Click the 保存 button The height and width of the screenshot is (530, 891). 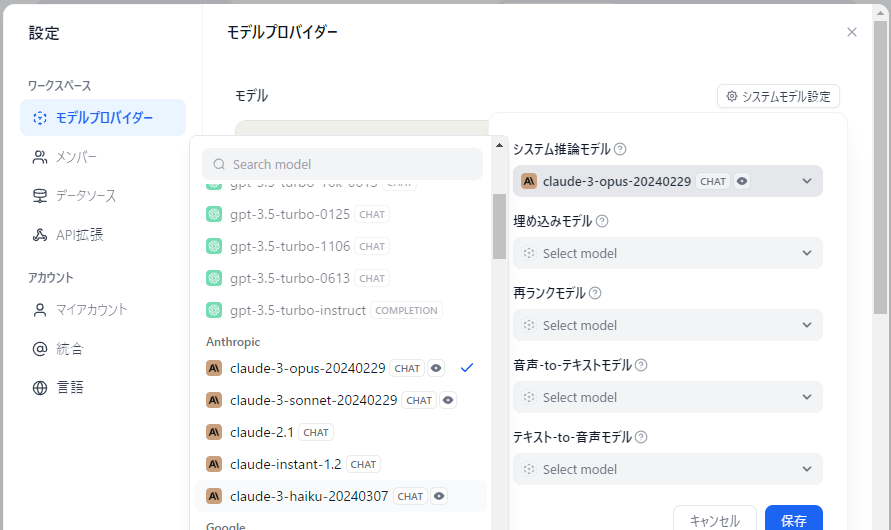click(794, 519)
